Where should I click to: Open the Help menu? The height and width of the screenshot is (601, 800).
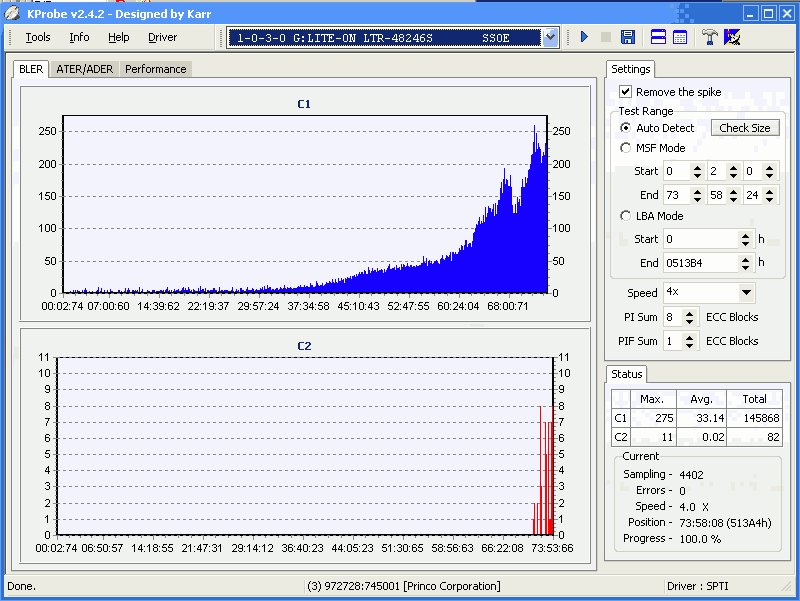(x=118, y=37)
